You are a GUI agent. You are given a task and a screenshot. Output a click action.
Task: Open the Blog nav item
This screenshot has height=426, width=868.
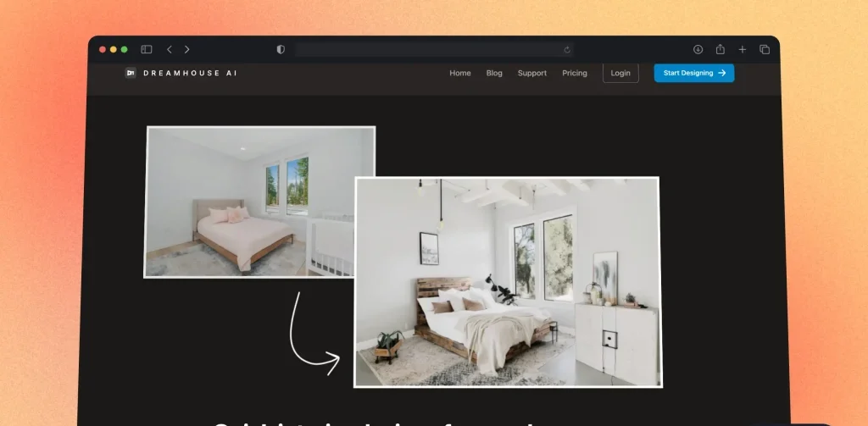coord(494,73)
